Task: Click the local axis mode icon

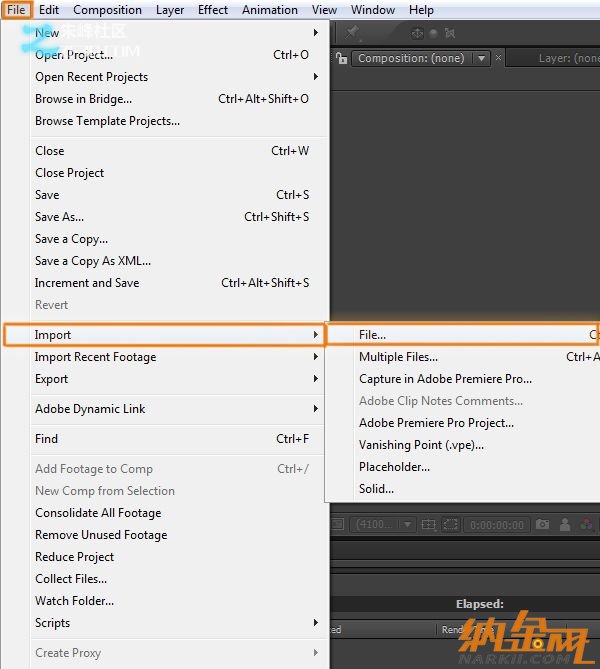Action: (x=416, y=33)
